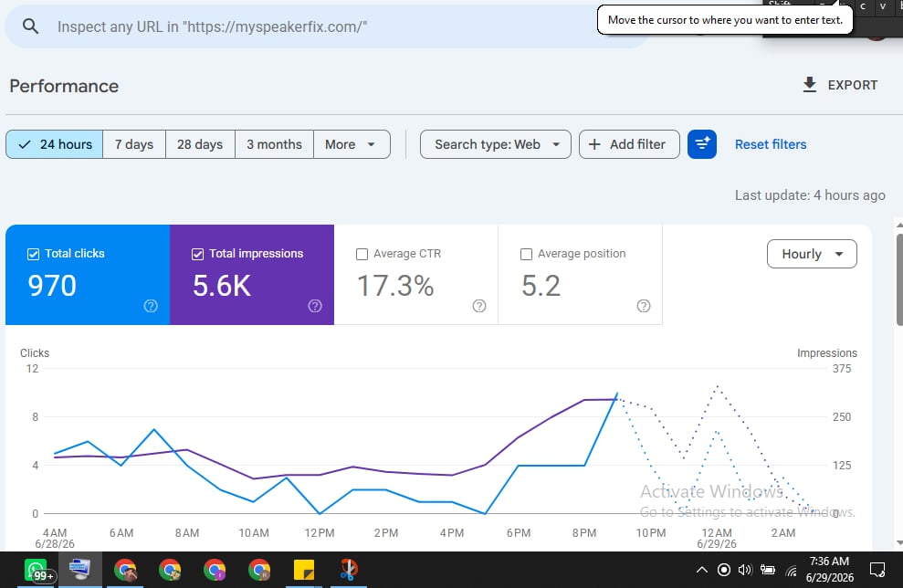
Task: Click the taskbar clock showing 7:36 AM
Action: pos(829,569)
